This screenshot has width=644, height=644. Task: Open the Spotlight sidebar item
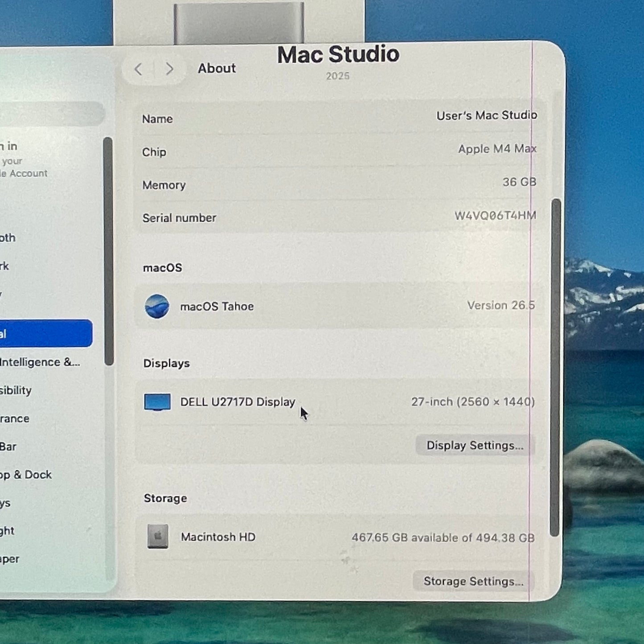pyautogui.click(x=7, y=531)
